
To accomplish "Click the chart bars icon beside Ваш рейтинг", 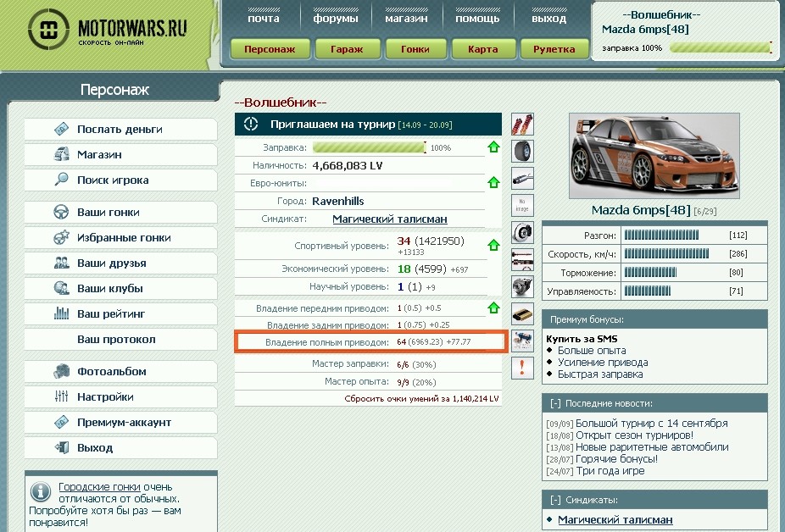I will 62,313.
